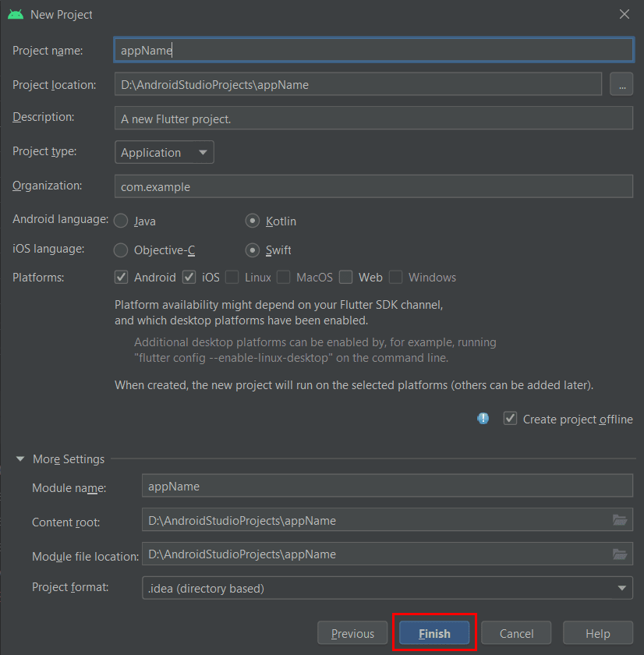Viewport: 644px width, 655px height.
Task: Click the Content root path field
Action: (x=387, y=520)
